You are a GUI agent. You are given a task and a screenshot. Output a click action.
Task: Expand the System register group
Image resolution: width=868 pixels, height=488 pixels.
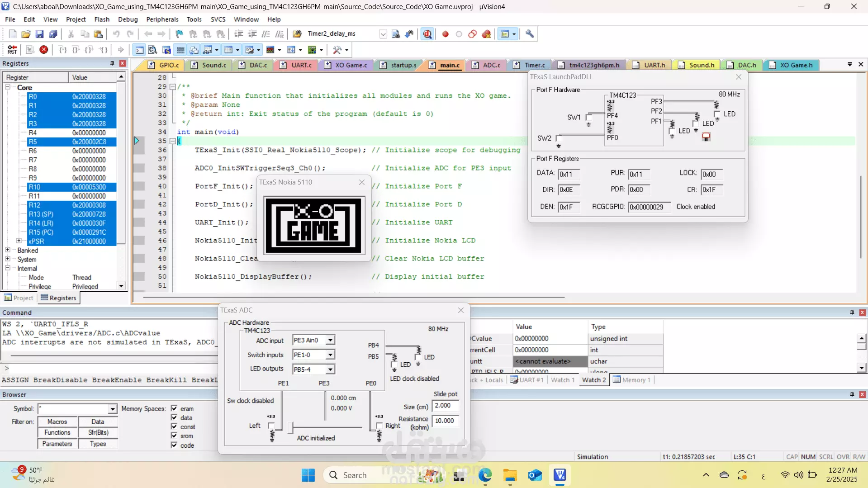click(x=8, y=259)
